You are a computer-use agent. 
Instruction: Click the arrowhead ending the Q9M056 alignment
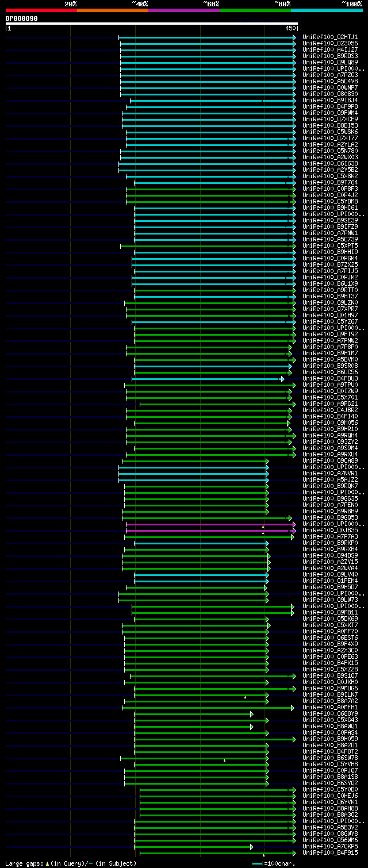289,423
